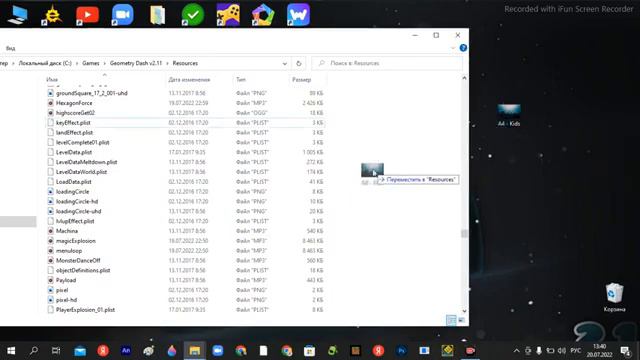This screenshot has width=640, height=360.
Task: Open Photoshop from the taskbar
Action: point(401,351)
